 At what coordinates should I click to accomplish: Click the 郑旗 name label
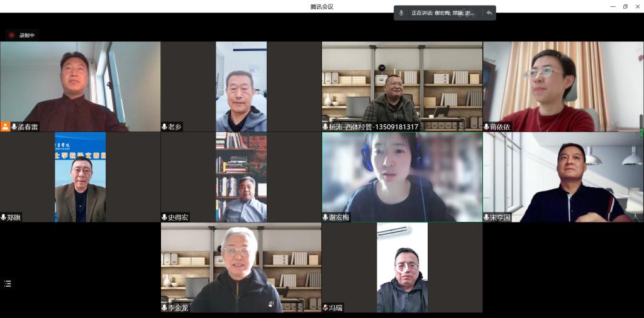pos(14,217)
